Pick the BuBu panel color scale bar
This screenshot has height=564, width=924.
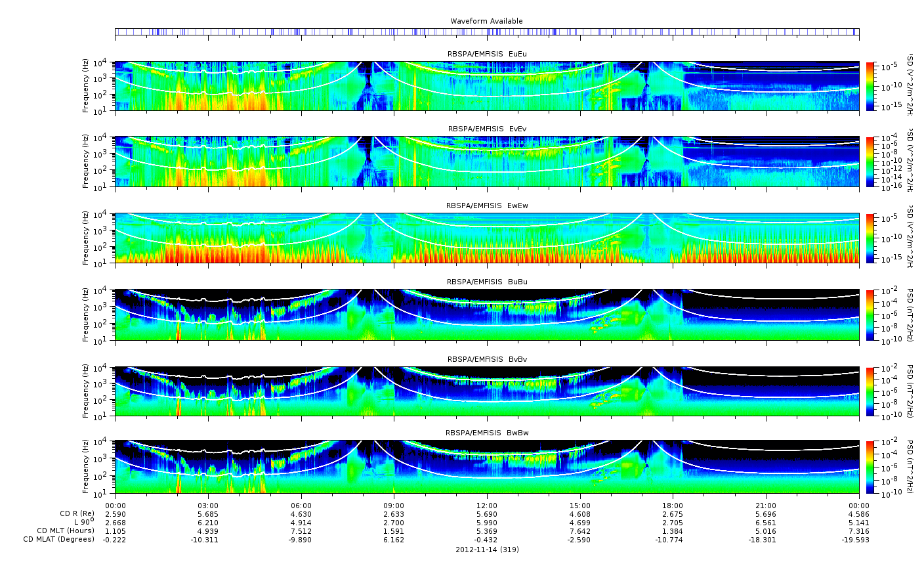click(870, 315)
